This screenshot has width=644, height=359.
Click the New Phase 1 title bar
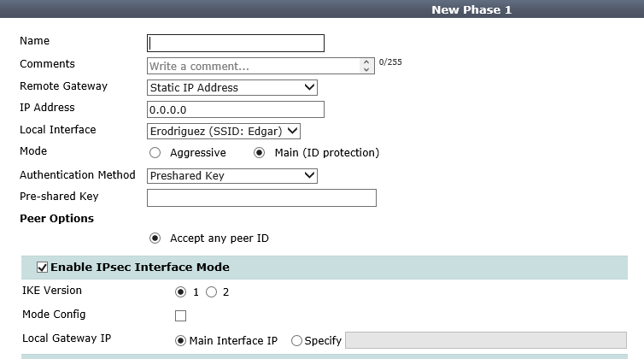click(471, 9)
